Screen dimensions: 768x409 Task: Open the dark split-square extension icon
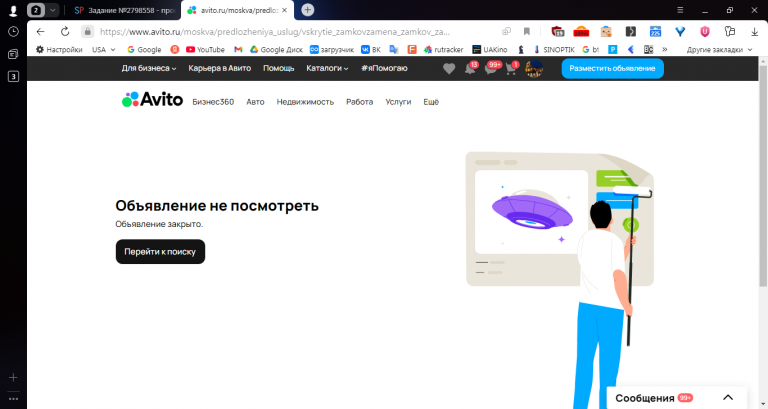(x=631, y=31)
